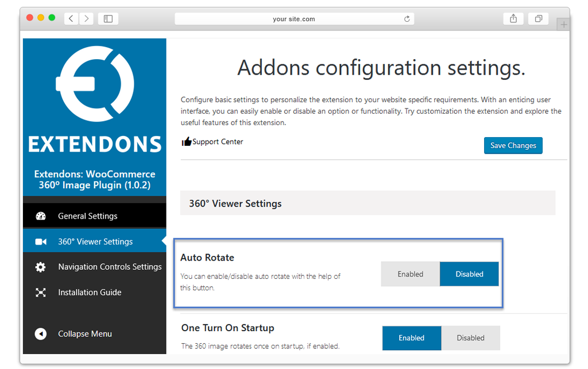Click the General Settings dashboard icon
Screen dimensions: 588x369
[41, 216]
